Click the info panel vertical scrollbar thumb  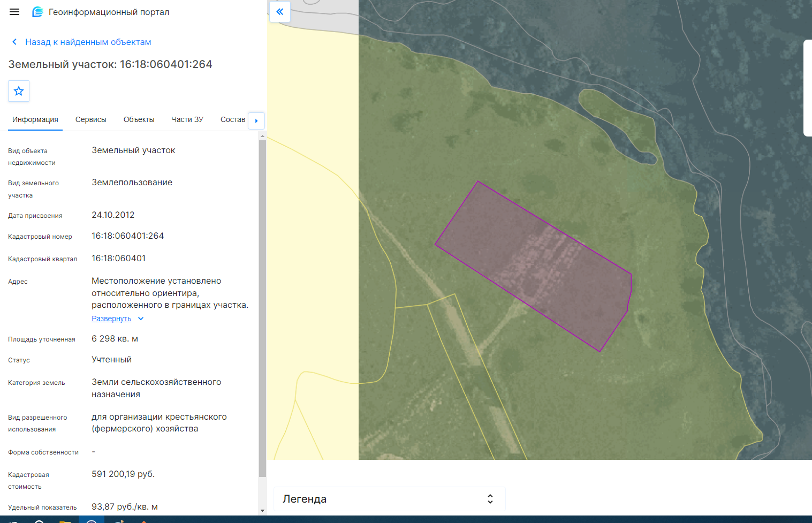click(x=262, y=308)
